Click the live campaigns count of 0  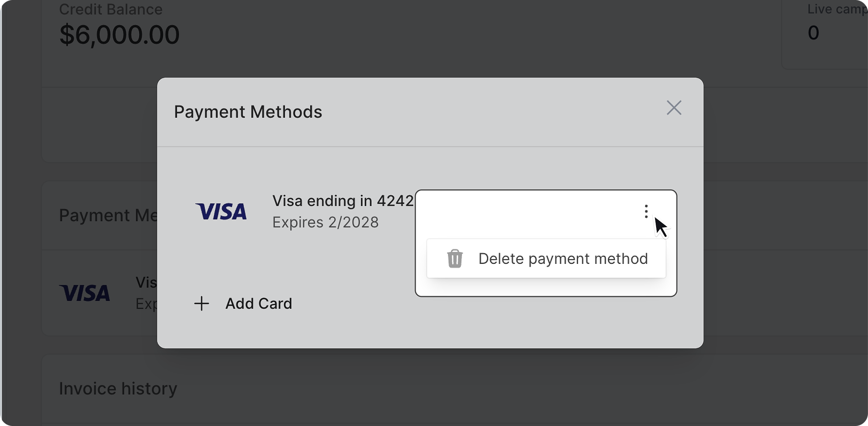click(813, 33)
